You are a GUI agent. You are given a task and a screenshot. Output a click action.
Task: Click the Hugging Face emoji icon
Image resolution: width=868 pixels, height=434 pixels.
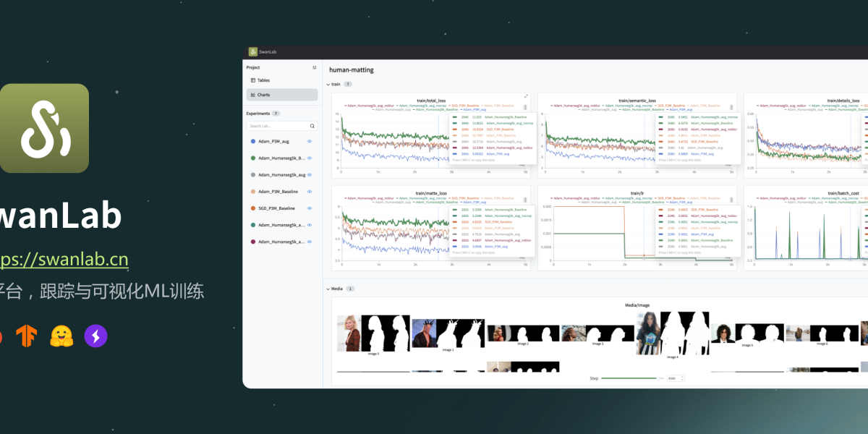tap(62, 336)
